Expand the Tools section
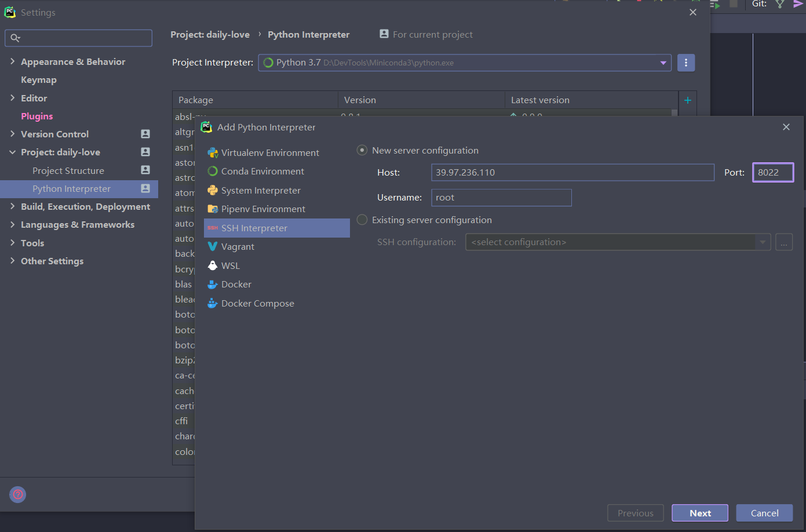 pyautogui.click(x=12, y=243)
